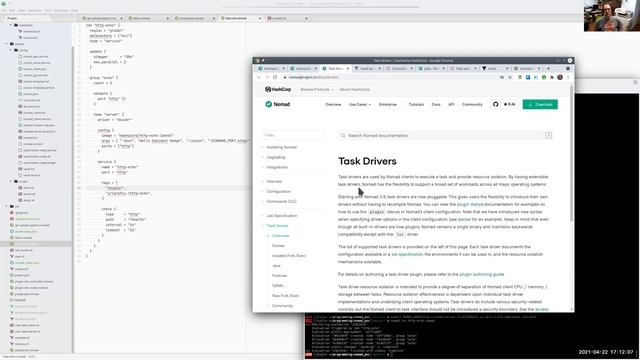Follow the job specification link
The image size is (640, 360).
[x=407, y=254]
